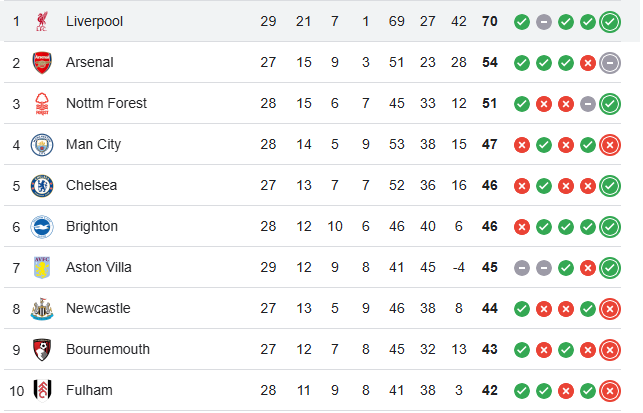Open the Nottm Forest crest icon
This screenshot has width=643, height=413.
[42, 103]
